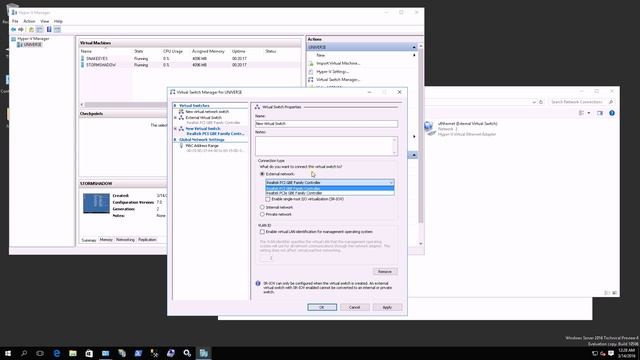Select the External Virtual Switch icon

click(x=181, y=118)
